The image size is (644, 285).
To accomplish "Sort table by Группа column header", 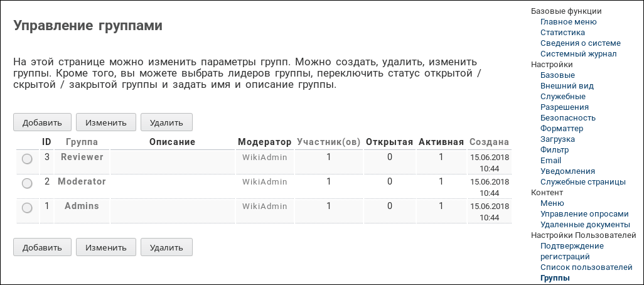I will [x=82, y=142].
